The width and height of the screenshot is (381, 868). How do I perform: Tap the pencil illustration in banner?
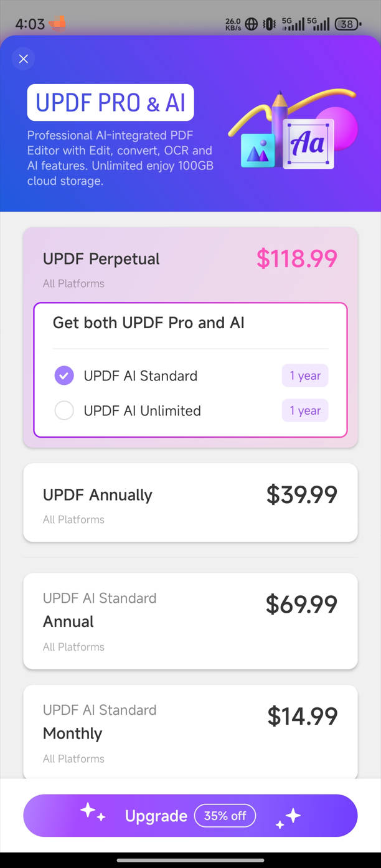tap(278, 112)
